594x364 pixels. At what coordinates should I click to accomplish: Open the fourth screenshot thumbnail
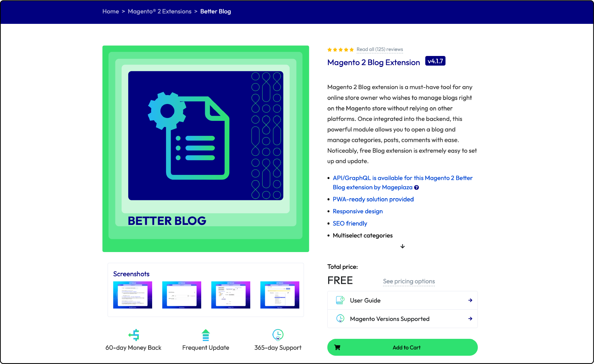(280, 295)
